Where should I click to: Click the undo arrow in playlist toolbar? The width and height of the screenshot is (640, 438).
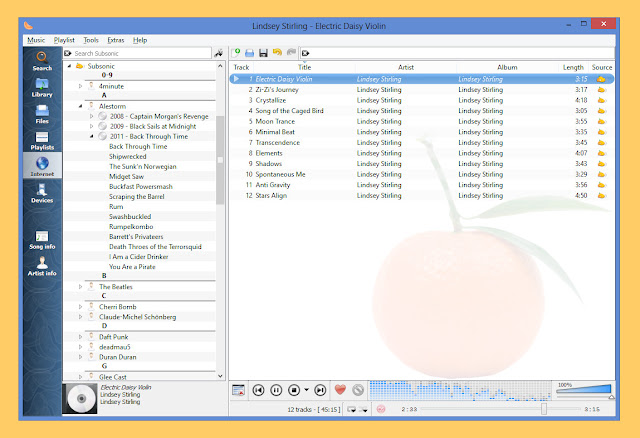pos(277,53)
